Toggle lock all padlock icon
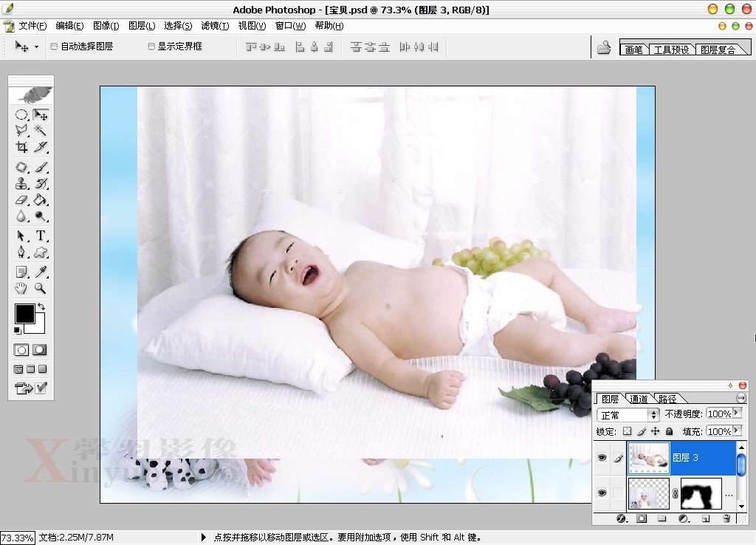 (x=669, y=431)
